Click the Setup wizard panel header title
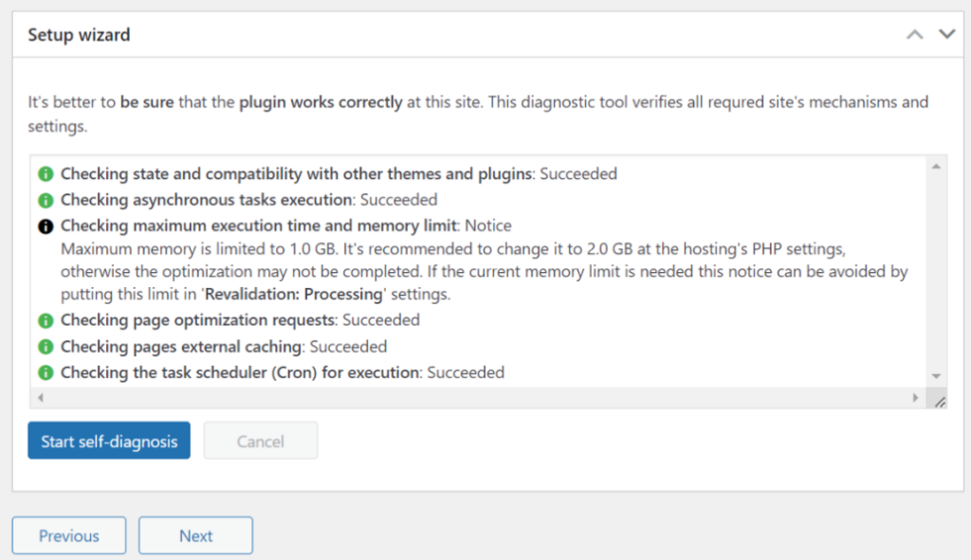Image resolution: width=971 pixels, height=560 pixels. click(80, 35)
